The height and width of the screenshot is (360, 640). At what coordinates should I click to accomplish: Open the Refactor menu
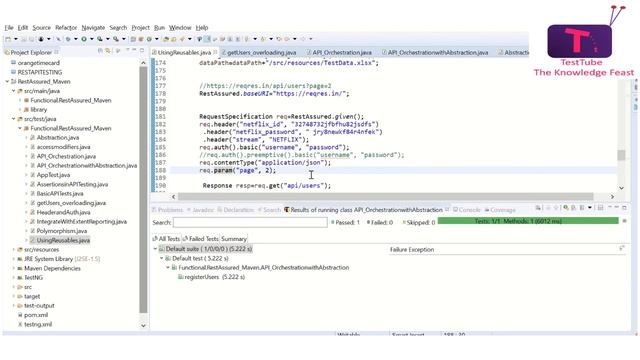tap(66, 28)
